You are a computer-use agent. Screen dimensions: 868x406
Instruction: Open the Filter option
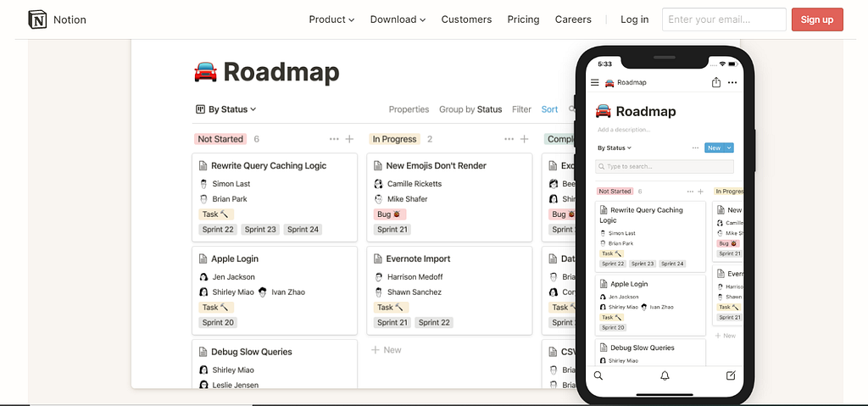(521, 109)
